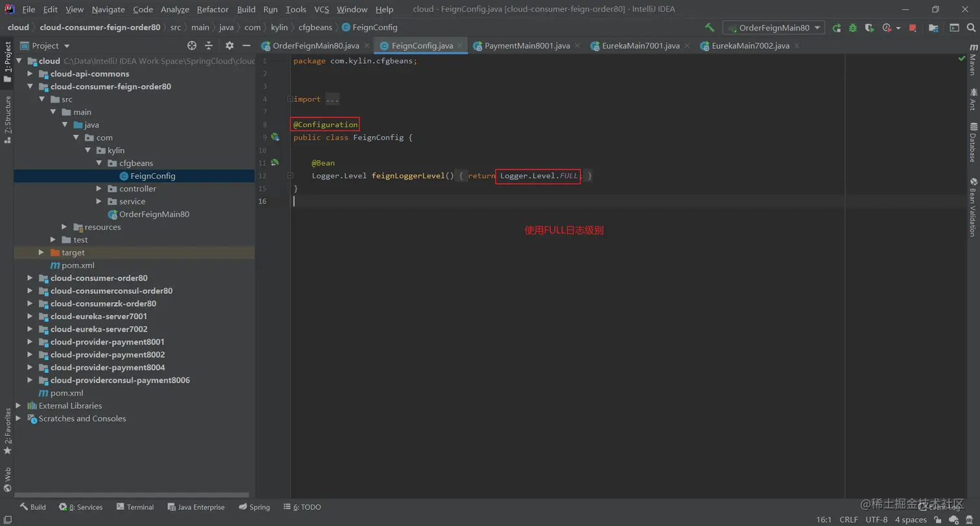
Task: Hide the Project tool window
Action: pyautogui.click(x=246, y=45)
